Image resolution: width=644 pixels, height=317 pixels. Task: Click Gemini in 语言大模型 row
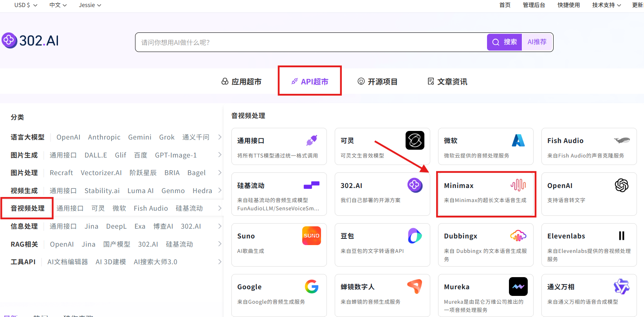tap(140, 137)
